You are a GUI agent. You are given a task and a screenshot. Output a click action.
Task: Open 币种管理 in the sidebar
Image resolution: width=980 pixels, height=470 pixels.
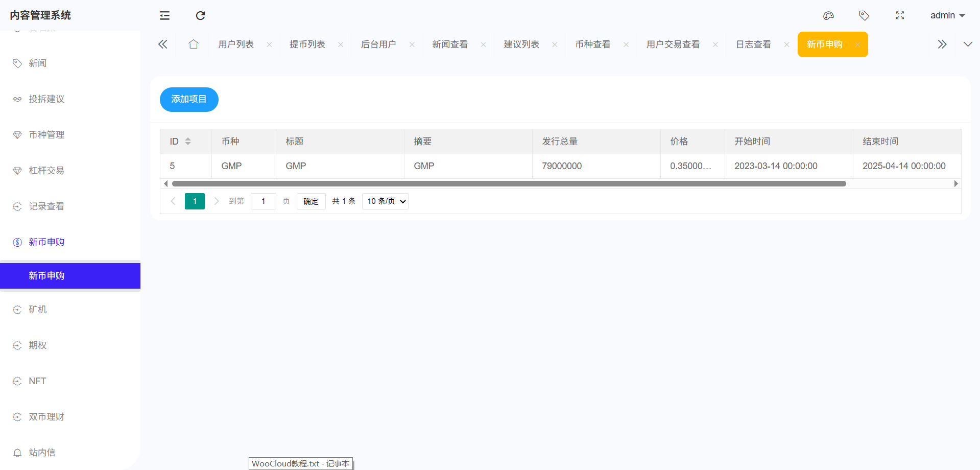46,135
